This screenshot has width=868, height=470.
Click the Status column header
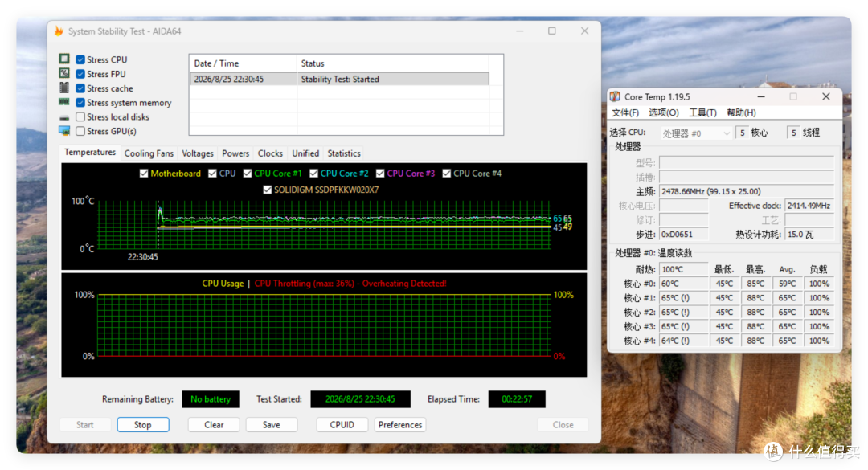click(x=393, y=63)
